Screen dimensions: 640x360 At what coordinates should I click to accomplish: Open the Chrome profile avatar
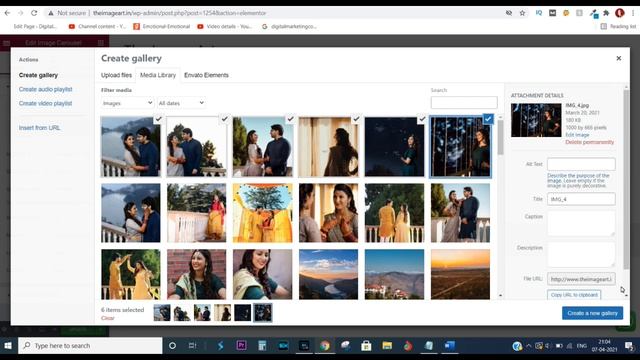(x=620, y=13)
